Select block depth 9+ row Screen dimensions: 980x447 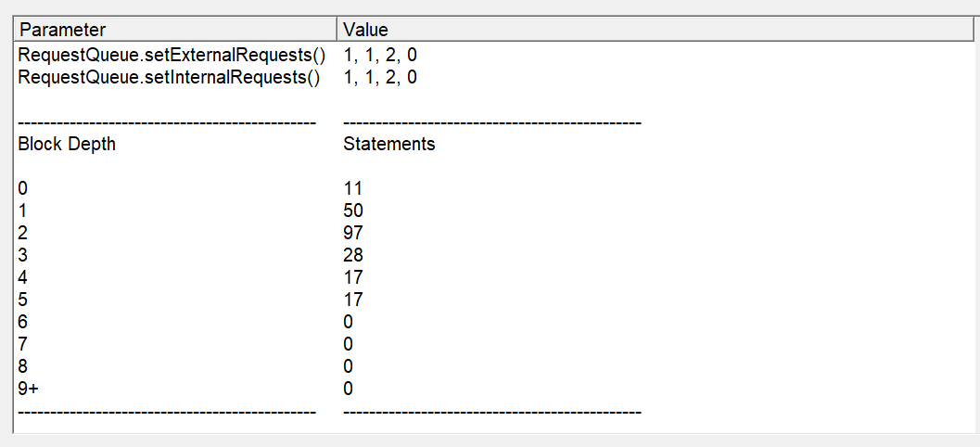(28, 389)
